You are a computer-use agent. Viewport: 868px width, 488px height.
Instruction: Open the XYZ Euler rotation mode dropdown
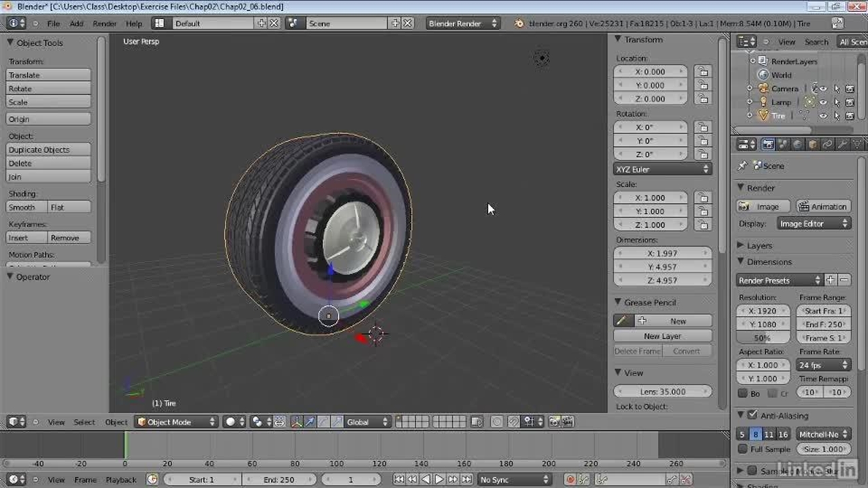(x=662, y=169)
